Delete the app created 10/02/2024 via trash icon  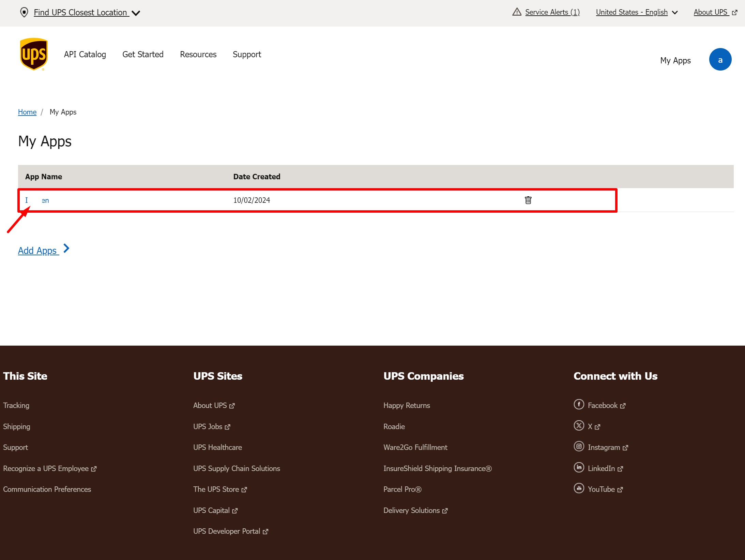pyautogui.click(x=528, y=200)
